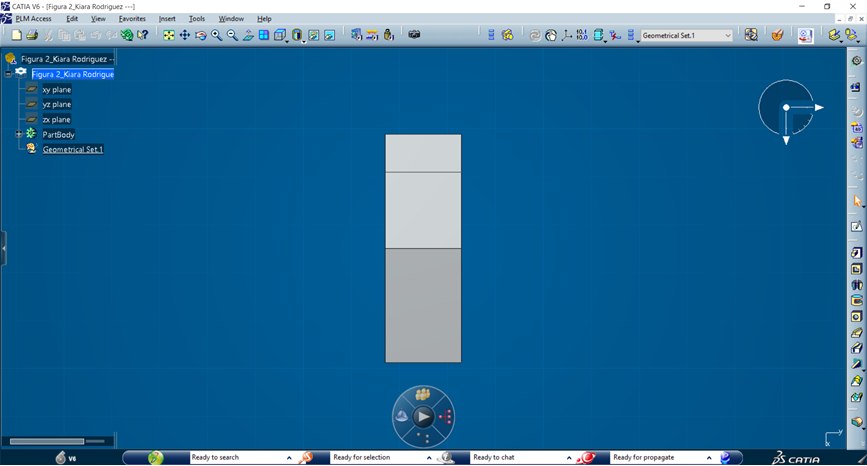This screenshot has width=867, height=466.
Task: Click the New document icon
Action: pyautogui.click(x=16, y=35)
